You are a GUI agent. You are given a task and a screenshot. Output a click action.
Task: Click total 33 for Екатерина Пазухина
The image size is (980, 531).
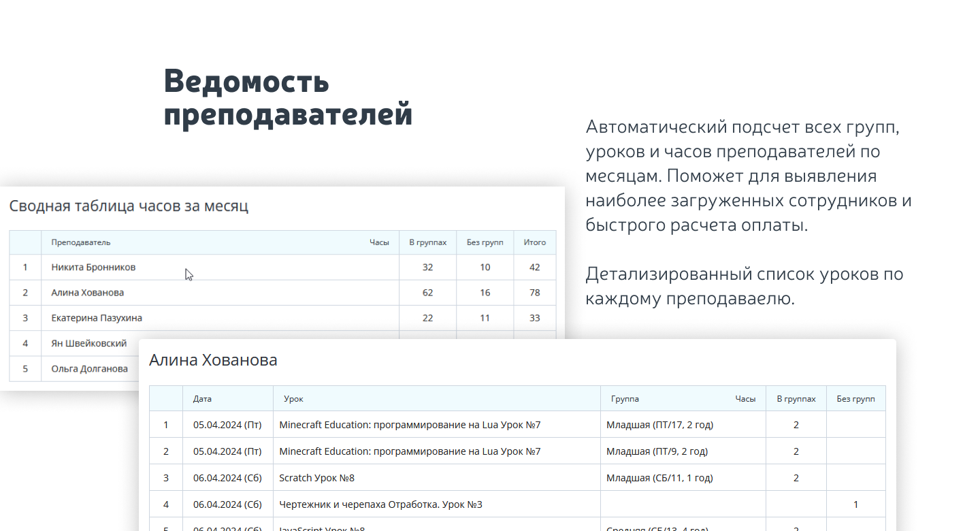[x=535, y=318]
